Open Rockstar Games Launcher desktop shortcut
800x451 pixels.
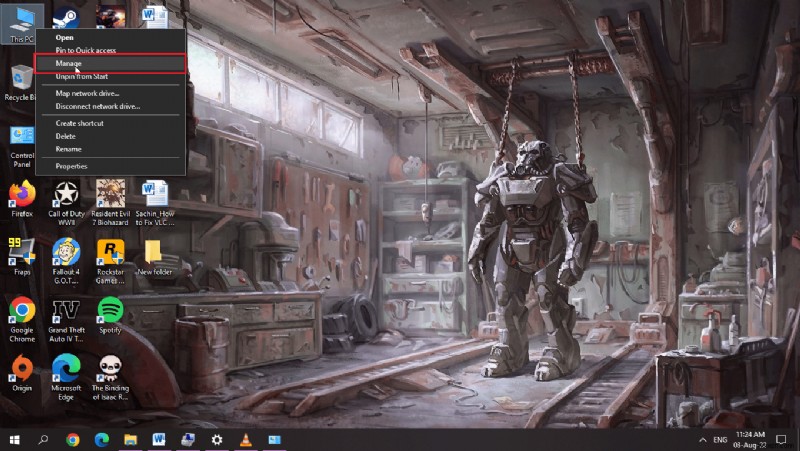tap(110, 252)
